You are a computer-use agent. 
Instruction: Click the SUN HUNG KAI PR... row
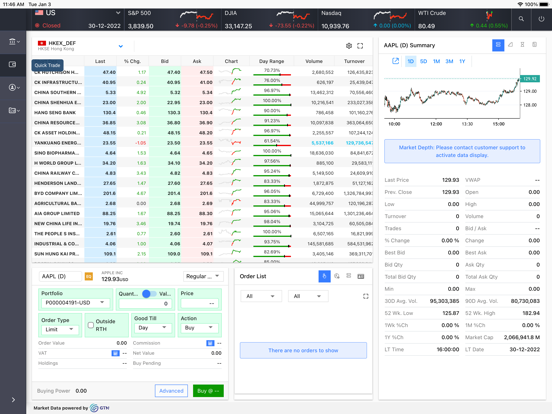pyautogui.click(x=202, y=254)
